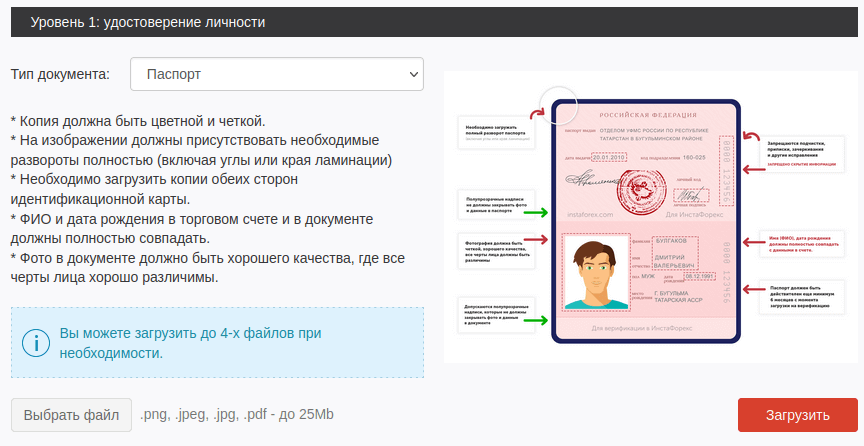Click the top green arrow left of passport

[536, 213]
